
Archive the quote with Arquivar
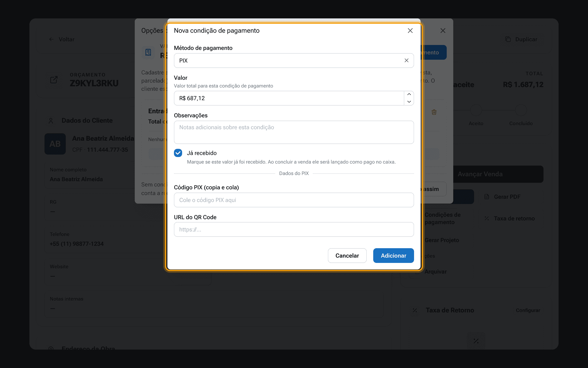tap(435, 272)
